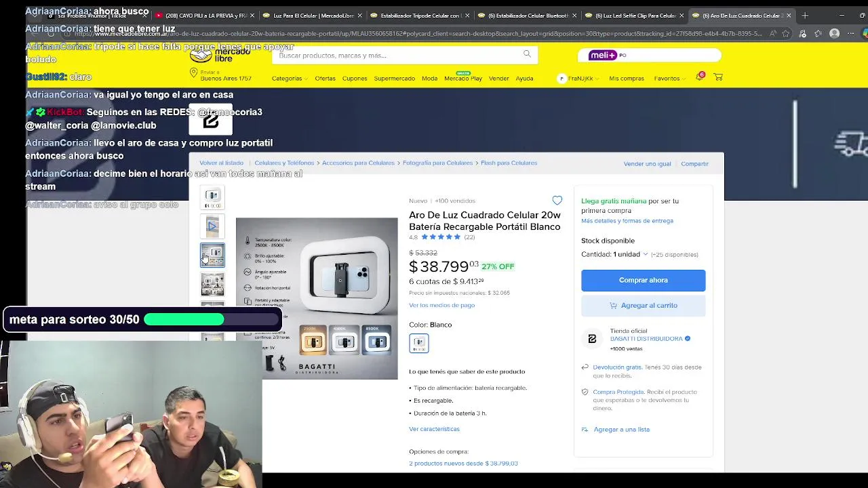Image resolution: width=868 pixels, height=488 pixels.
Task: Open the main product image
Action: (x=317, y=298)
